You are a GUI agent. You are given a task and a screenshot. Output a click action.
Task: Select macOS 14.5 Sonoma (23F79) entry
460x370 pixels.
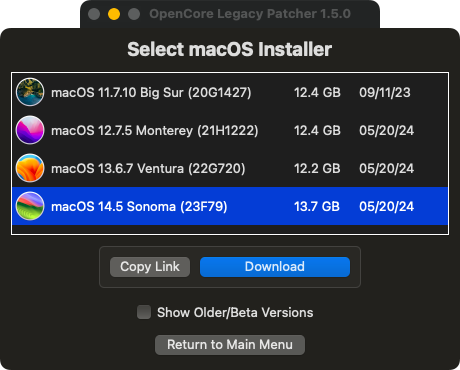pos(230,206)
